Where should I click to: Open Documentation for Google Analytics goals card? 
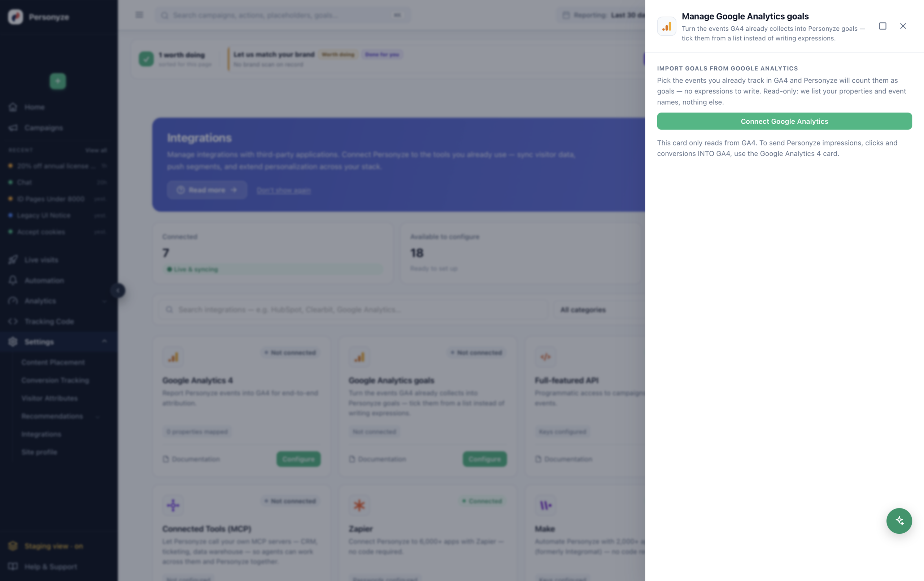pos(378,459)
